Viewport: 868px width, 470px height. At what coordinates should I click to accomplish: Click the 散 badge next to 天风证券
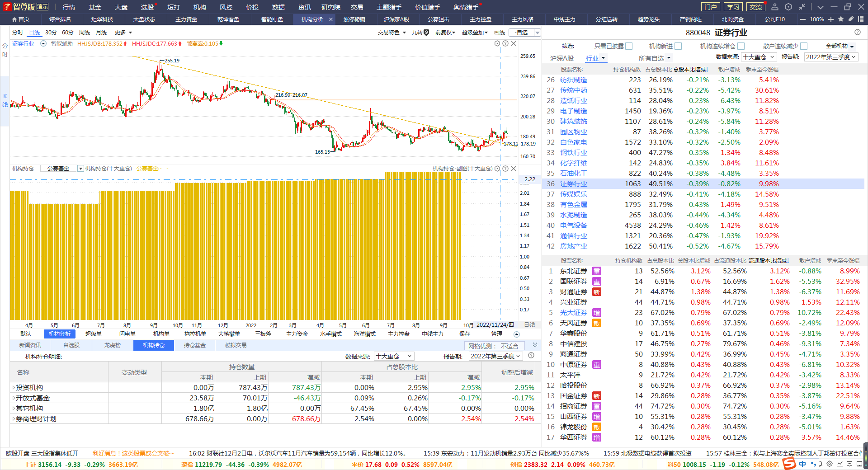[x=597, y=323]
